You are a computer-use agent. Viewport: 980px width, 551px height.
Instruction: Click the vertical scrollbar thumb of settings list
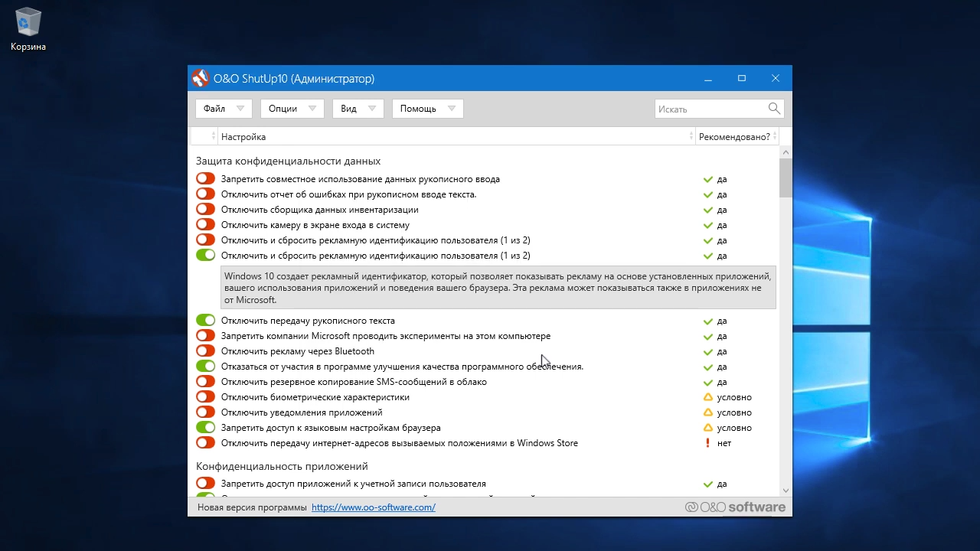(x=786, y=178)
